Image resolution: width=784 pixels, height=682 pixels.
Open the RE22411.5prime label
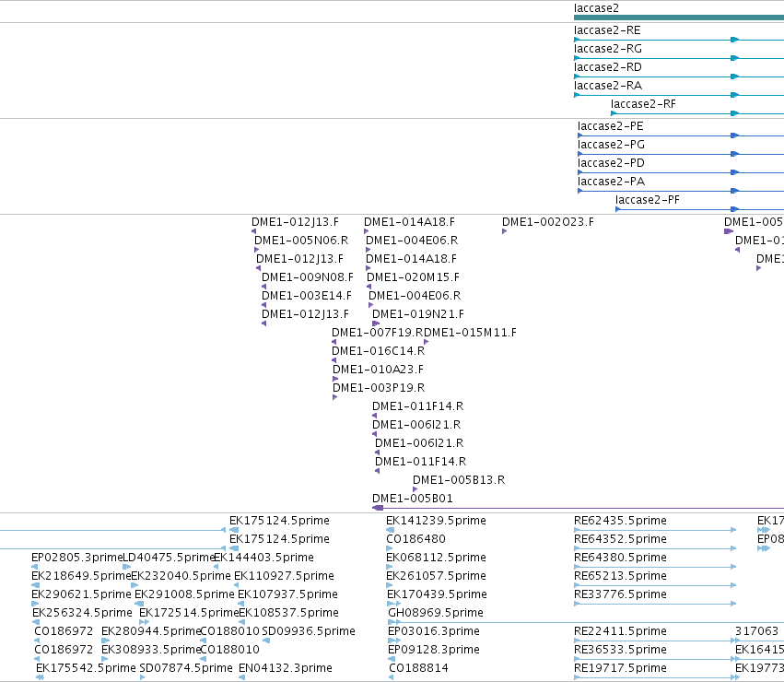(x=620, y=631)
